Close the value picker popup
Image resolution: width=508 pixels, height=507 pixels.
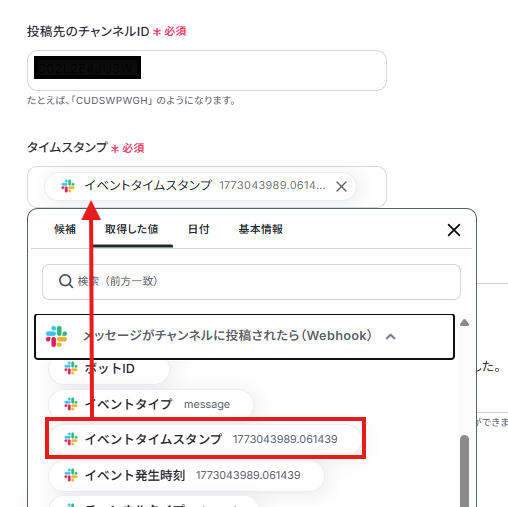point(454,230)
